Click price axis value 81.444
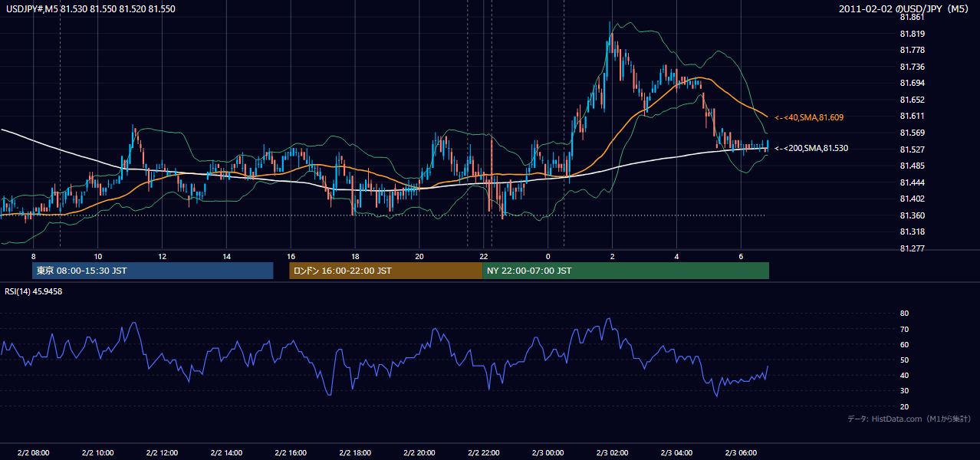Image resolution: width=980 pixels, height=460 pixels. (x=912, y=182)
